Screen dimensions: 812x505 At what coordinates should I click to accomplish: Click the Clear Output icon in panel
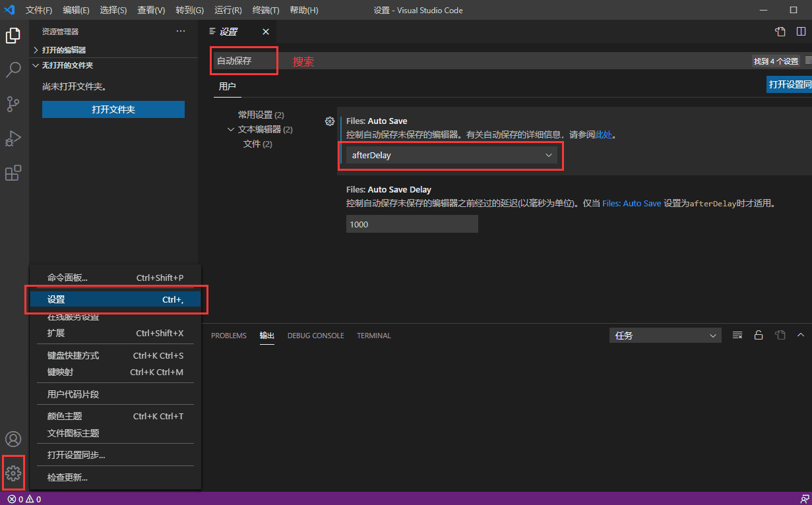tap(737, 336)
